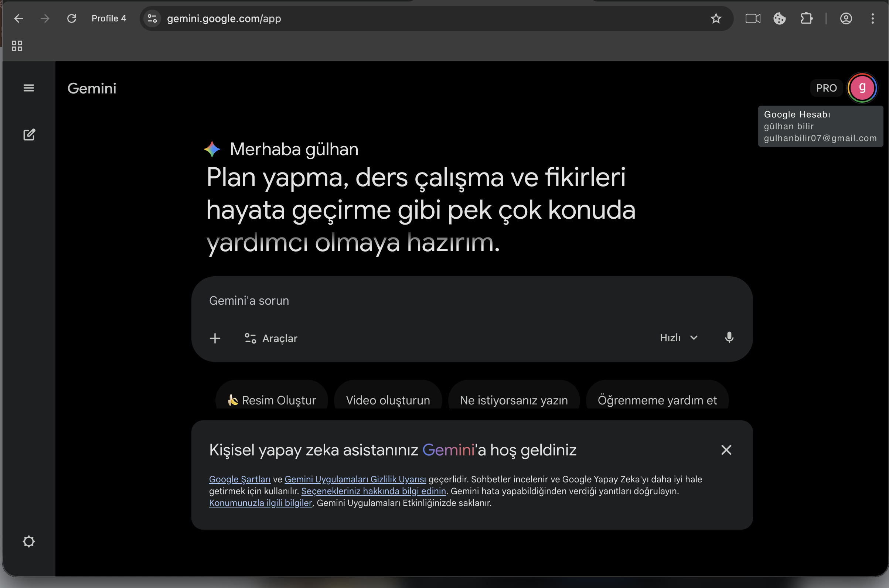Expand the Hızlı model dropdown
This screenshot has width=889, height=588.
pyautogui.click(x=679, y=338)
